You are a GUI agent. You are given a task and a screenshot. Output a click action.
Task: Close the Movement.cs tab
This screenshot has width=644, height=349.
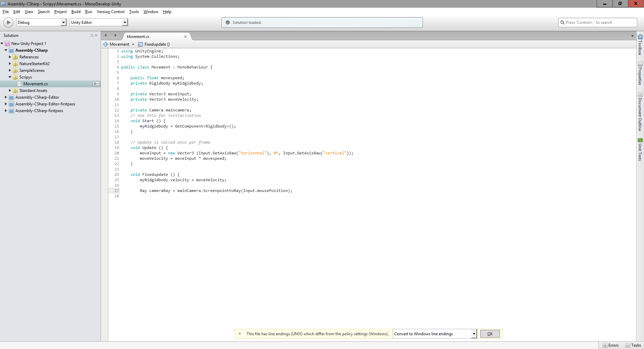tap(185, 37)
